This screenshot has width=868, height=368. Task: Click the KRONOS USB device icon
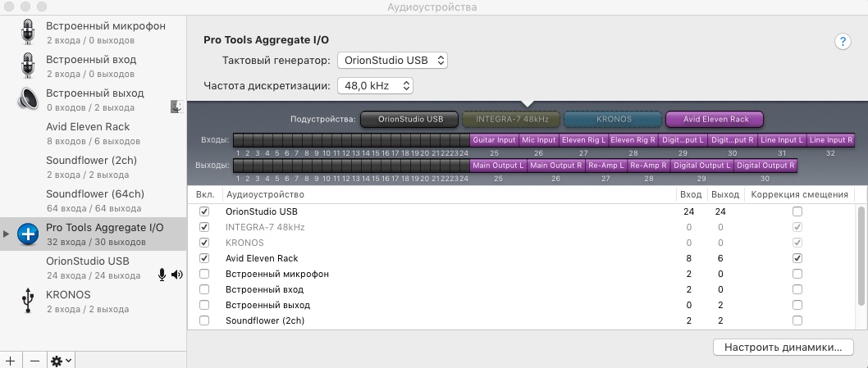point(28,301)
